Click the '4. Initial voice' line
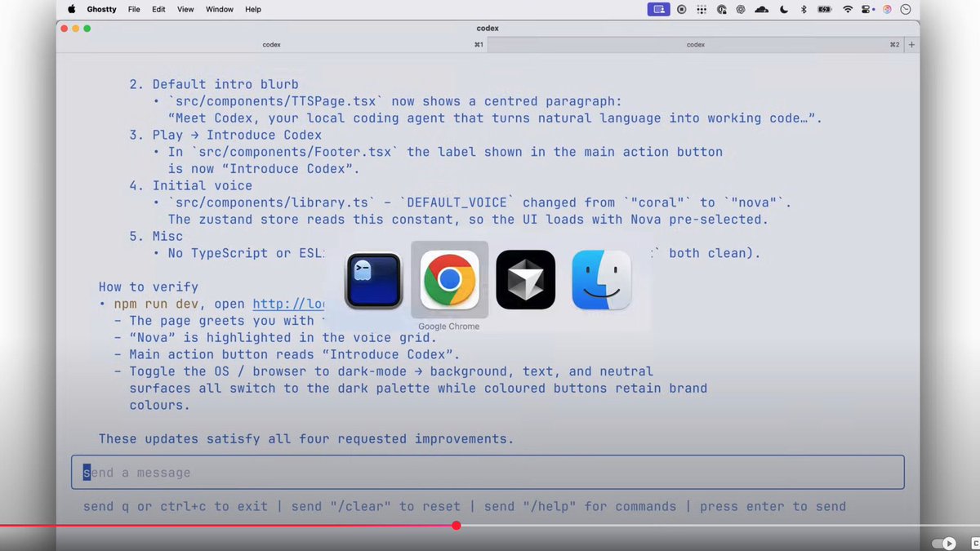The image size is (980, 551). (x=190, y=186)
